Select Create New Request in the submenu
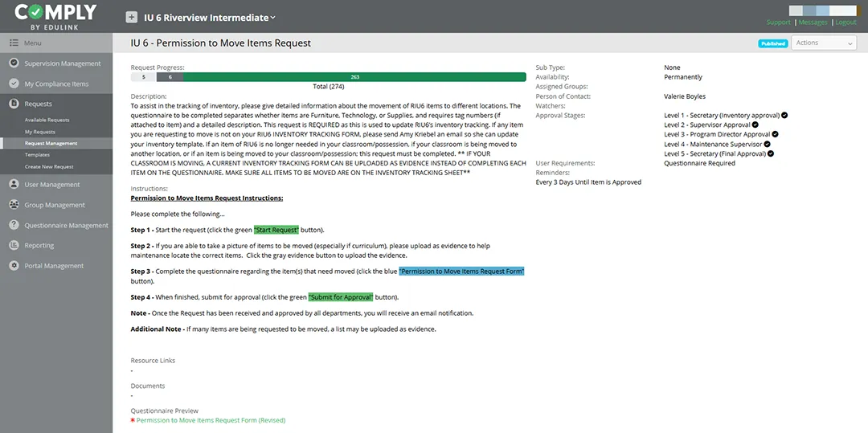868x433 pixels. (49, 166)
